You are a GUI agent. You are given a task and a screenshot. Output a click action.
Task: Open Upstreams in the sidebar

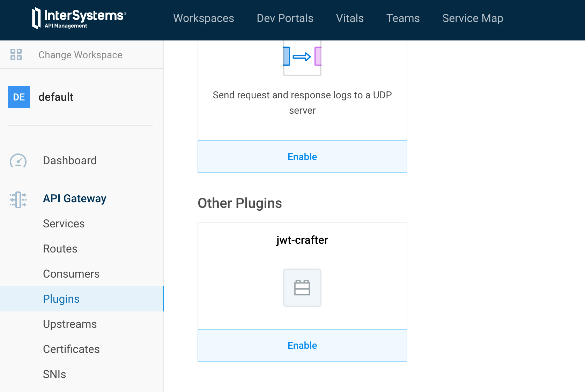point(70,324)
